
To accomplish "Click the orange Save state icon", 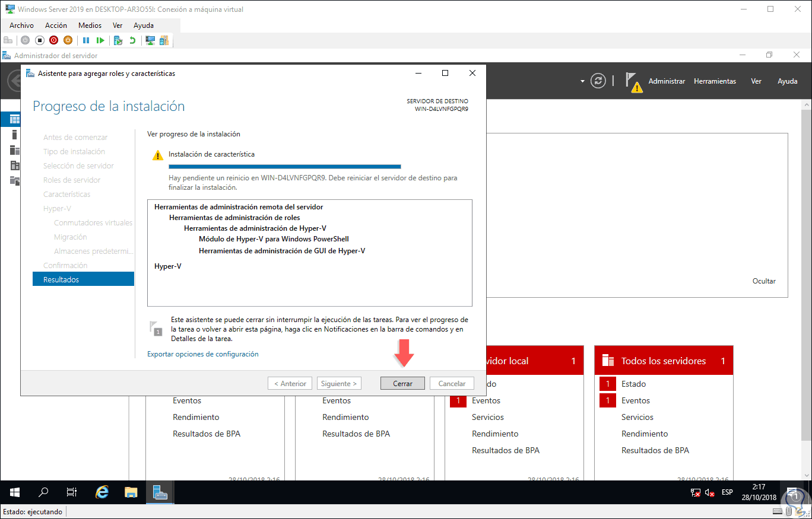I will 68,40.
